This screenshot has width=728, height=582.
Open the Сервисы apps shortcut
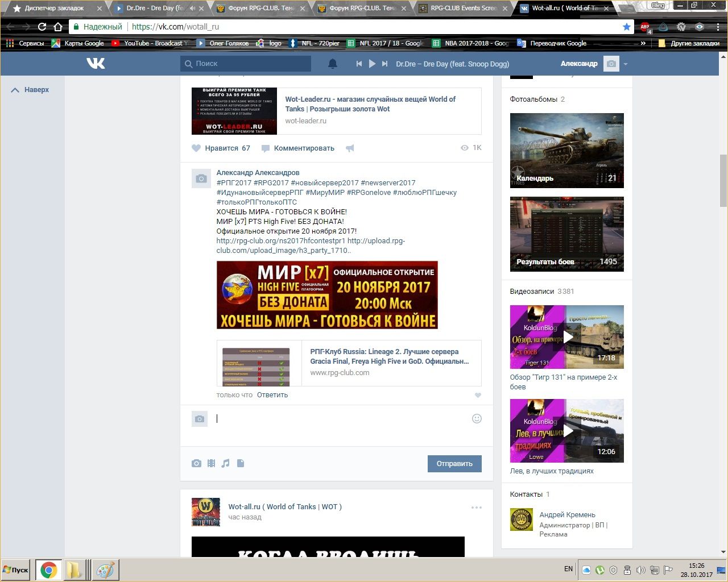point(25,43)
